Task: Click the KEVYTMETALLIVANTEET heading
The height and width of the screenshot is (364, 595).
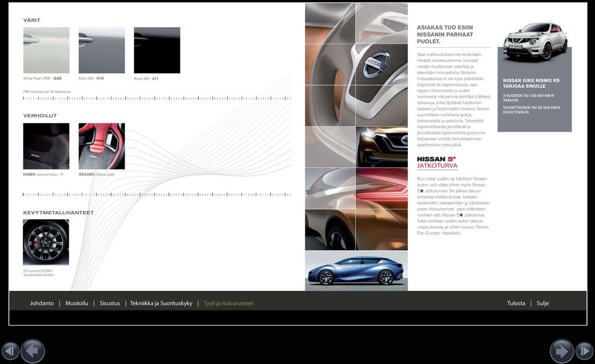Action: pos(58,213)
